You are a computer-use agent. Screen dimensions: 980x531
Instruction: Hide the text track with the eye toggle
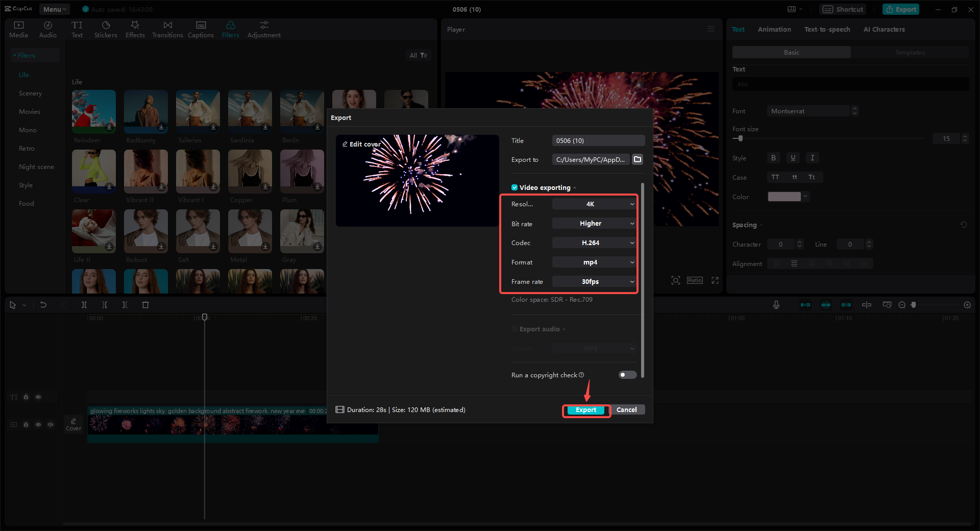click(38, 397)
